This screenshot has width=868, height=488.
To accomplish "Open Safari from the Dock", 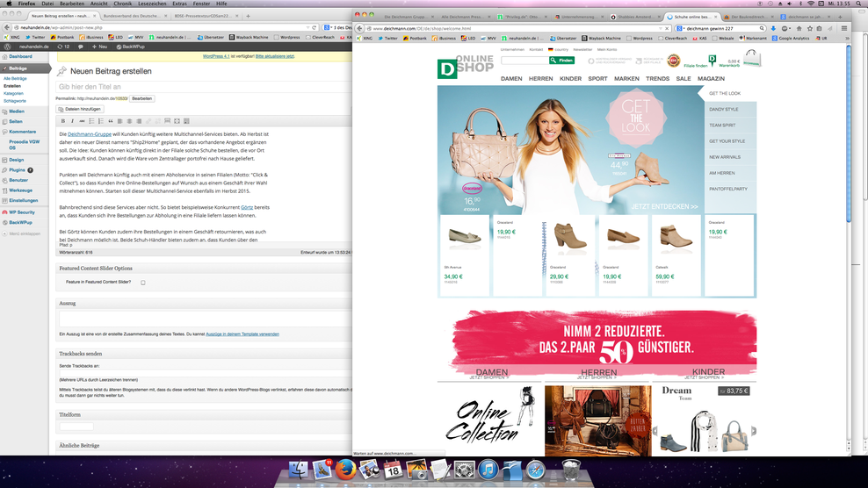I will click(536, 470).
